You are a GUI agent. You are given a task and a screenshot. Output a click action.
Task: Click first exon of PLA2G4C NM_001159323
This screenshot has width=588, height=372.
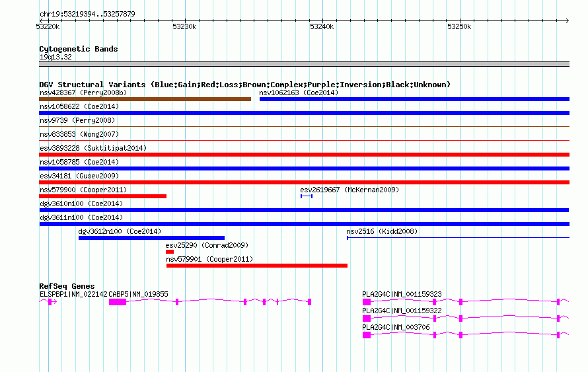tap(367, 302)
